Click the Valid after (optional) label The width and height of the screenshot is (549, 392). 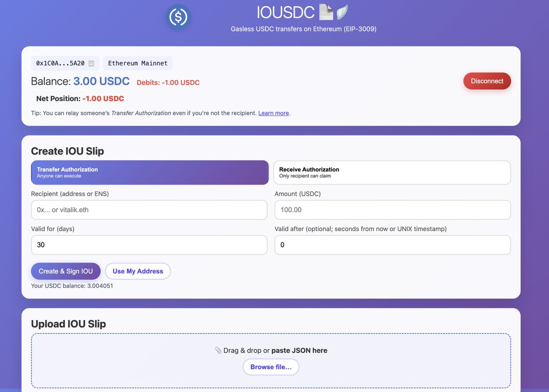[x=361, y=229]
